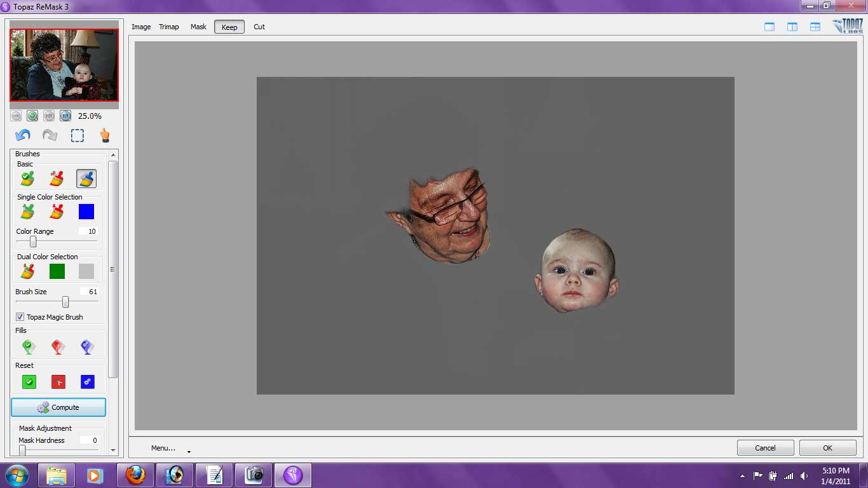Select the Dual Color Selection brush
Viewport: 868px width, 488px height.
(27, 271)
